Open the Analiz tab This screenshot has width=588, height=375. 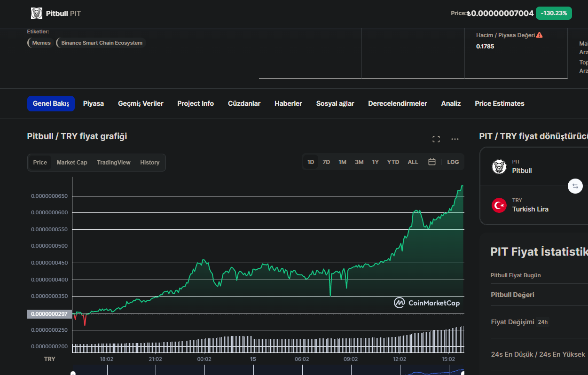pyautogui.click(x=451, y=103)
